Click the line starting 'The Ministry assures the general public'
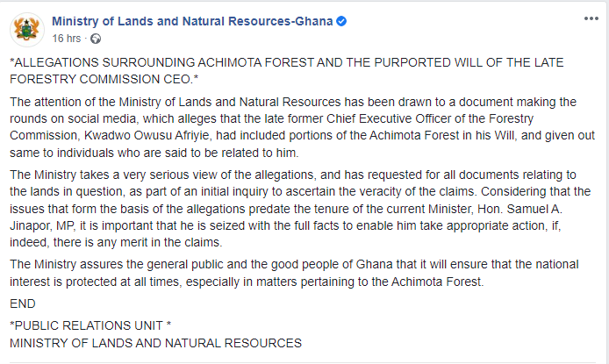Viewport: 609px width, 364px height. point(294,264)
